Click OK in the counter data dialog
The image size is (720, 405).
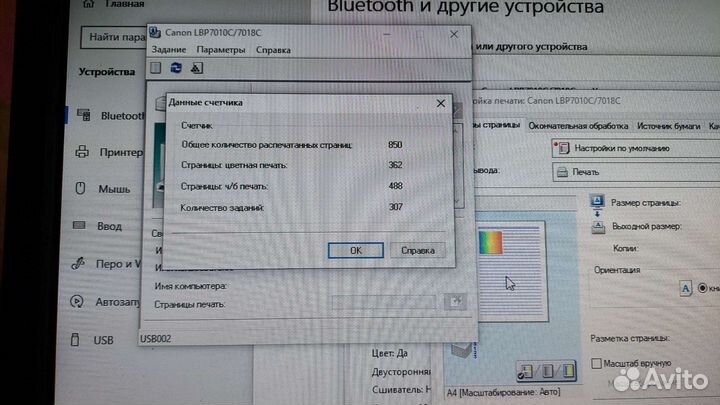(356, 250)
